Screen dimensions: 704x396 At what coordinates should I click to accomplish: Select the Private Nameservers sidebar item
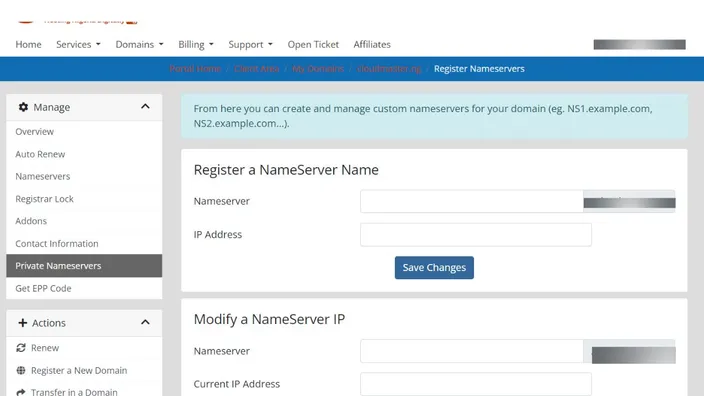84,266
